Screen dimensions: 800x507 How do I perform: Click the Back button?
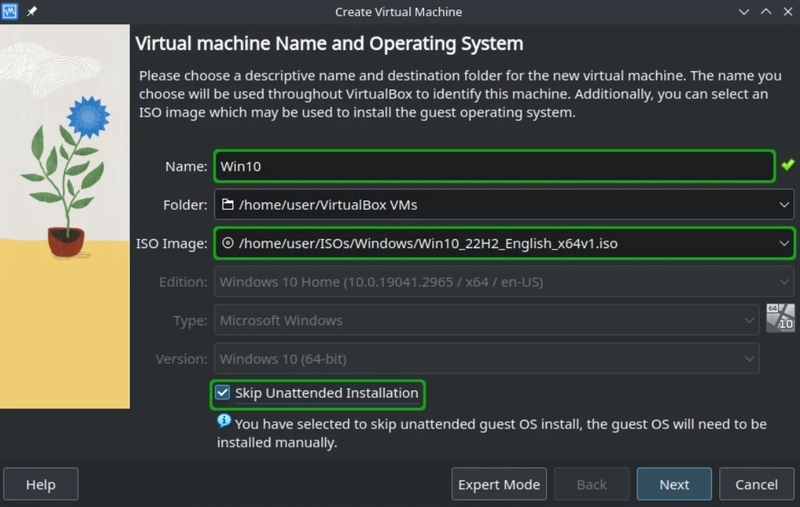pyautogui.click(x=592, y=484)
